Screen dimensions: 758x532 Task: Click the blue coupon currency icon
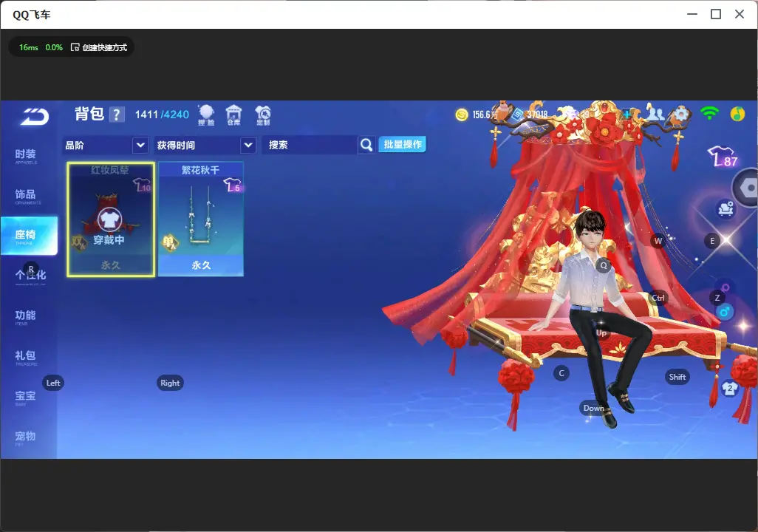518,115
